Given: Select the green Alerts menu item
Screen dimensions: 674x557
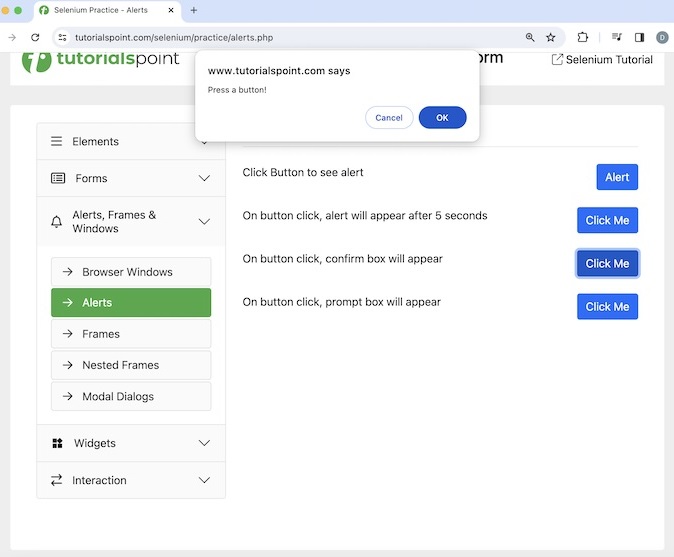Looking at the screenshot, I should (131, 303).
